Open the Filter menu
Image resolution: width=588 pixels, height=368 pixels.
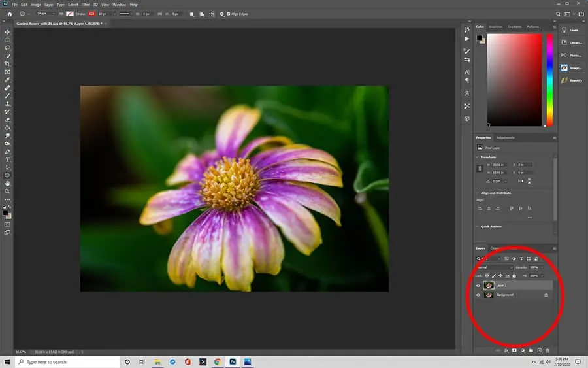86,5
